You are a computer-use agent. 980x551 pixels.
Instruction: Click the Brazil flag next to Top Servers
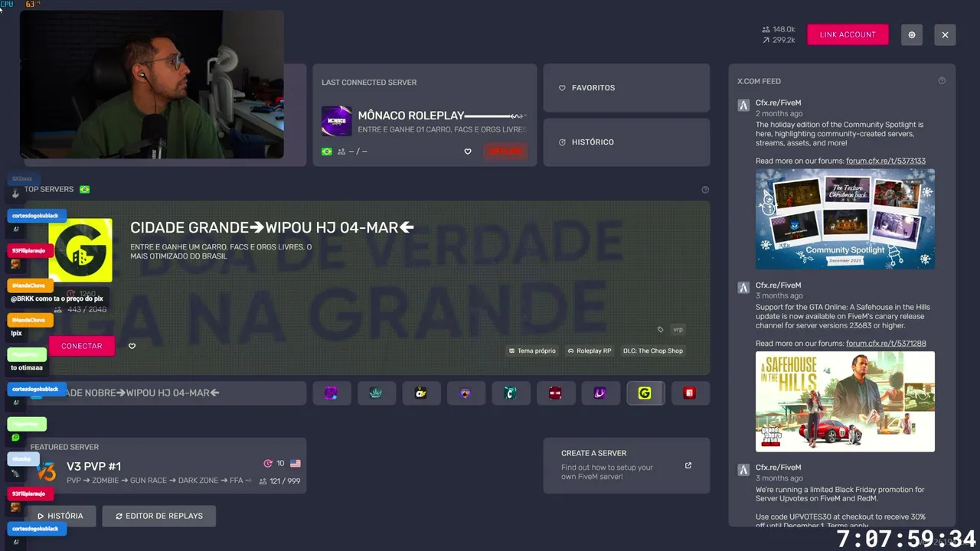84,190
